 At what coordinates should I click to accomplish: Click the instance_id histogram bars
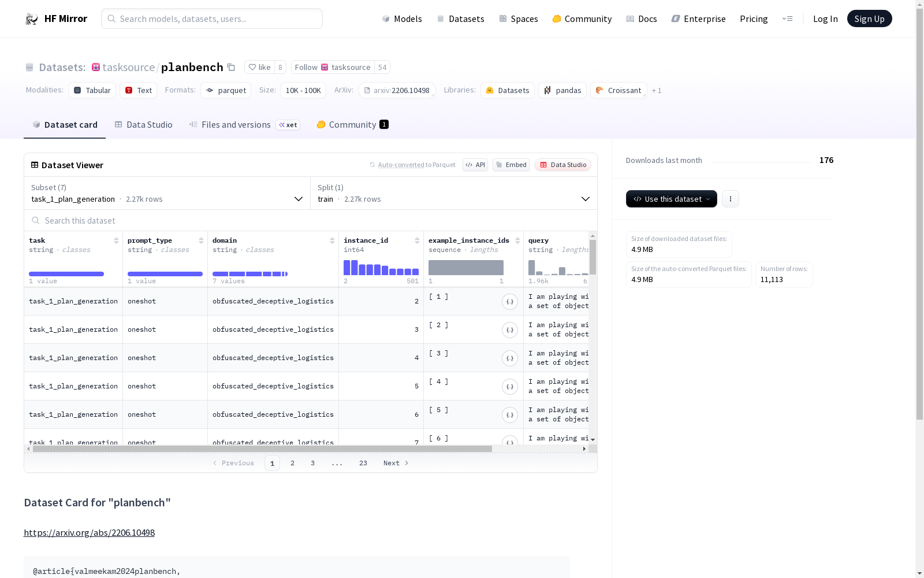[381, 268]
